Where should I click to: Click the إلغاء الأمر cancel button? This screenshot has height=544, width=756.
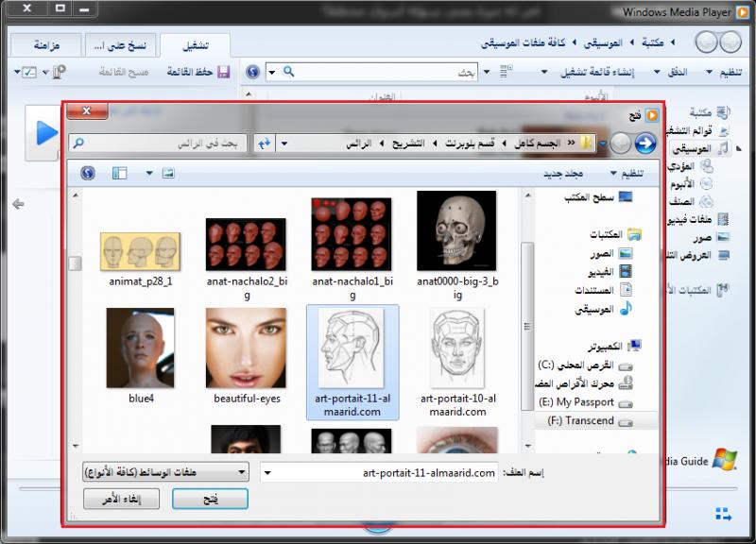click(x=122, y=499)
